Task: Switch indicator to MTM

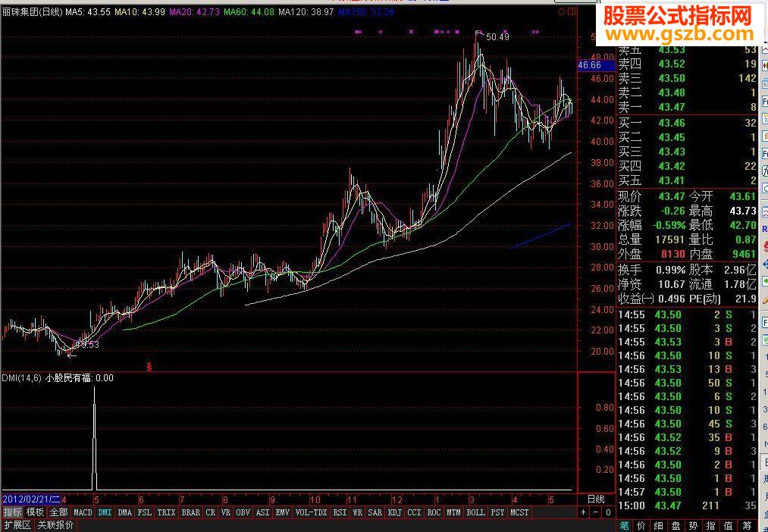Action: tap(453, 512)
